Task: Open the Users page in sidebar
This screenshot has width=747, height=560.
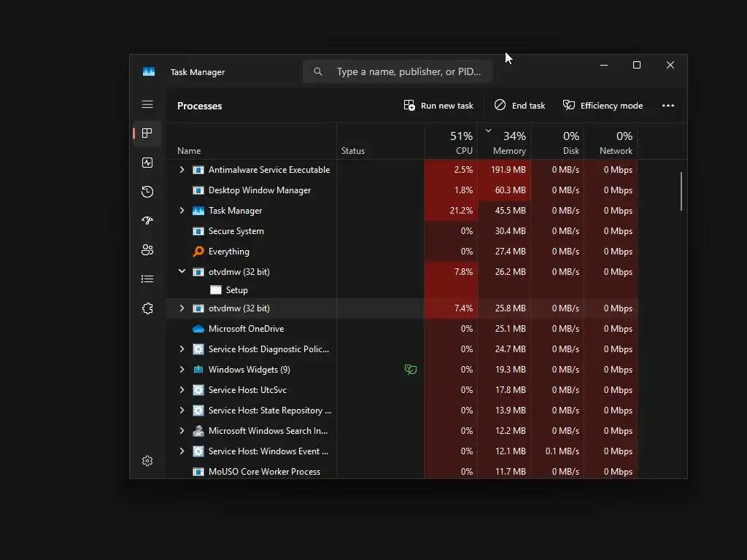Action: point(147,250)
